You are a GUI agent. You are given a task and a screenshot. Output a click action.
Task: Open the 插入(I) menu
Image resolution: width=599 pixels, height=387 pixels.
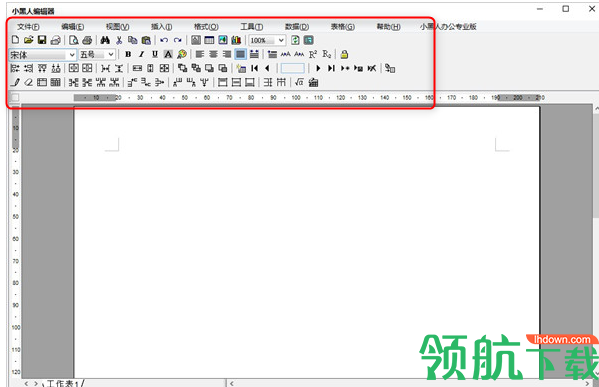click(x=162, y=27)
